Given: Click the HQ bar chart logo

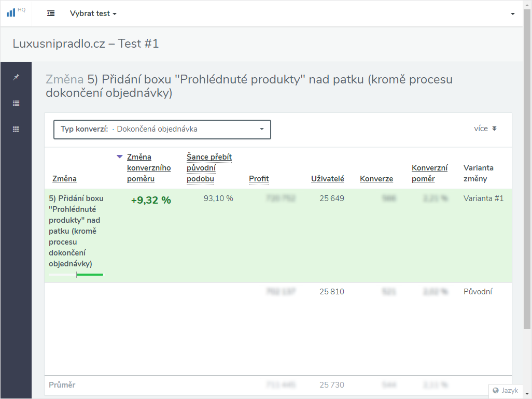Looking at the screenshot, I should pyautogui.click(x=16, y=12).
